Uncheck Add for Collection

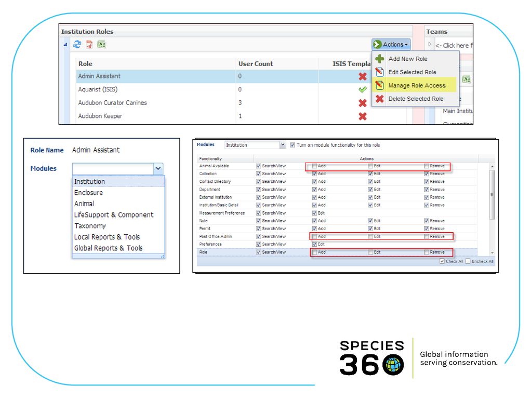coord(314,174)
